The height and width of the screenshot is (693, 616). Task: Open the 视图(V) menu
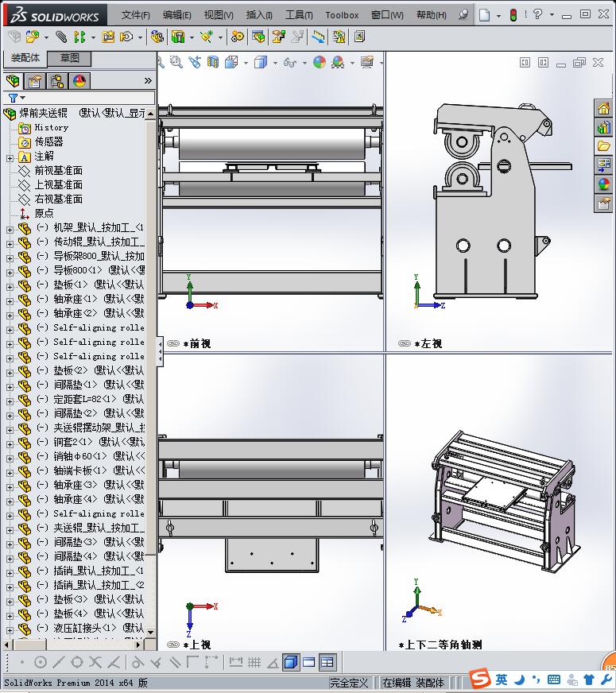tap(219, 15)
